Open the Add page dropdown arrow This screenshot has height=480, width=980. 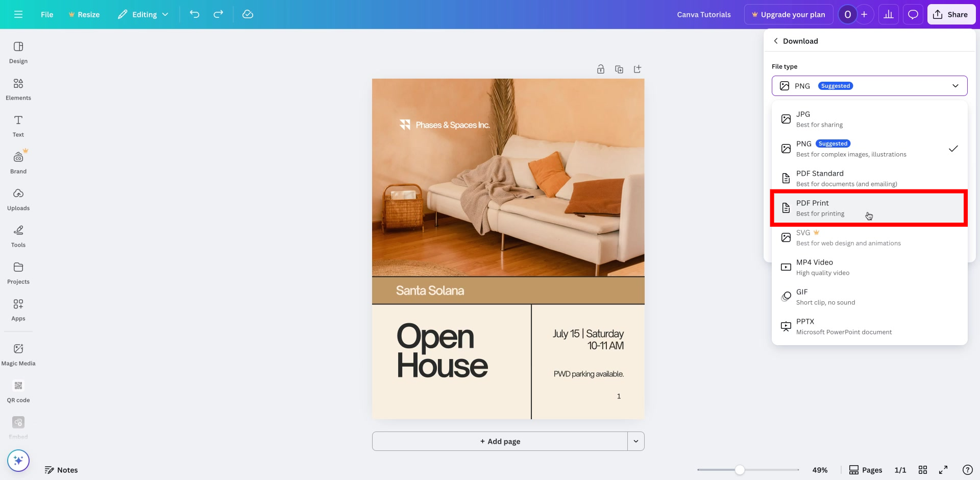tap(636, 441)
